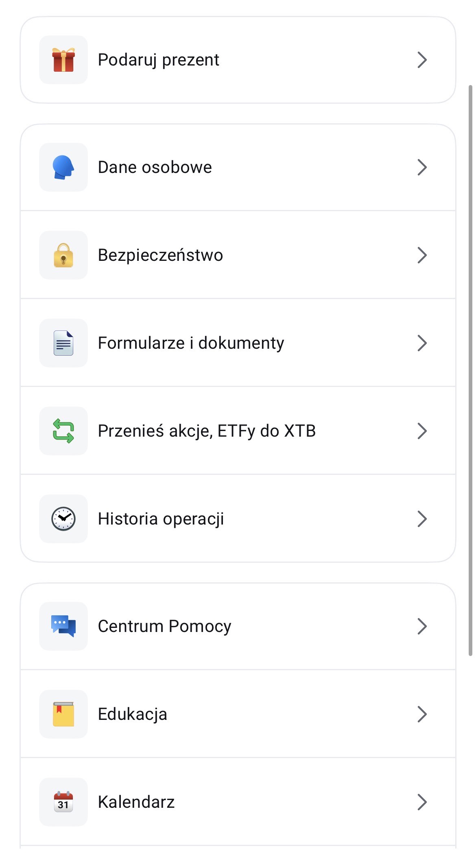
Task: Select Formularze i dokumenty menu item
Action: pyautogui.click(x=191, y=343)
